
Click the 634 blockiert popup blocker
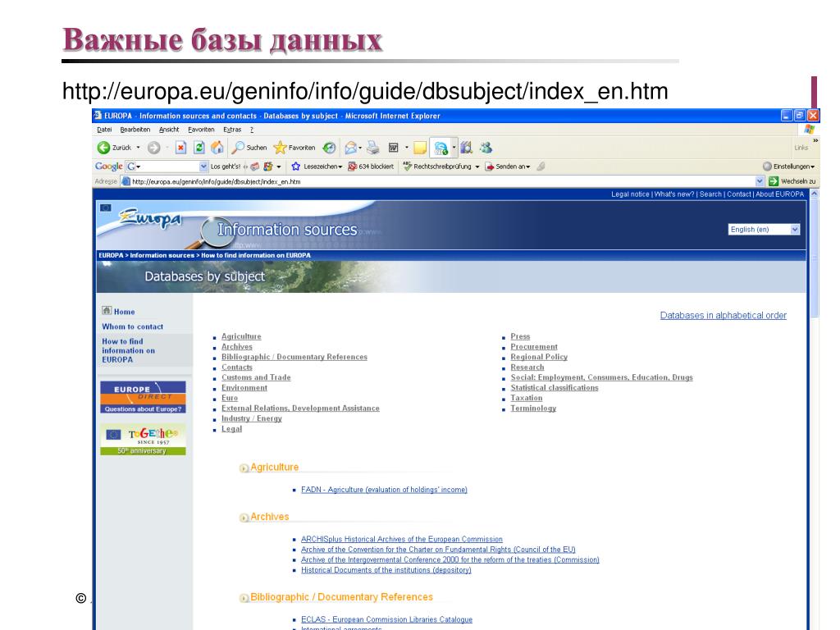coord(371,167)
